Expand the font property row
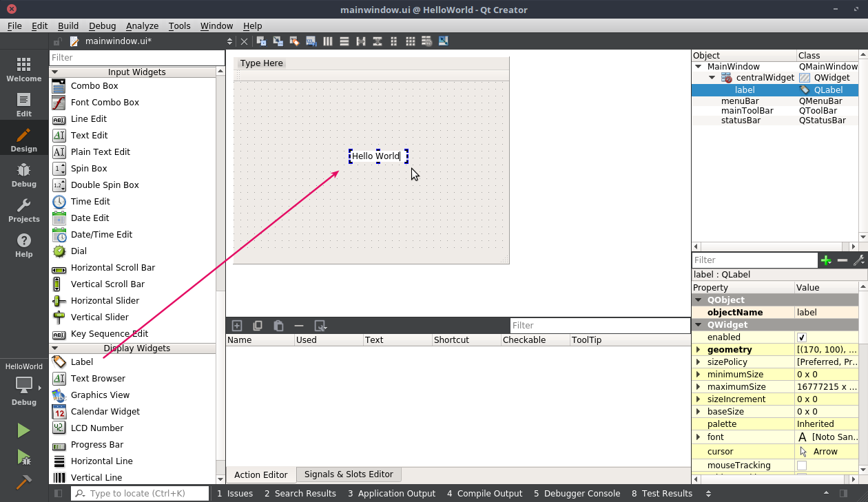868x502 pixels. pos(699,437)
